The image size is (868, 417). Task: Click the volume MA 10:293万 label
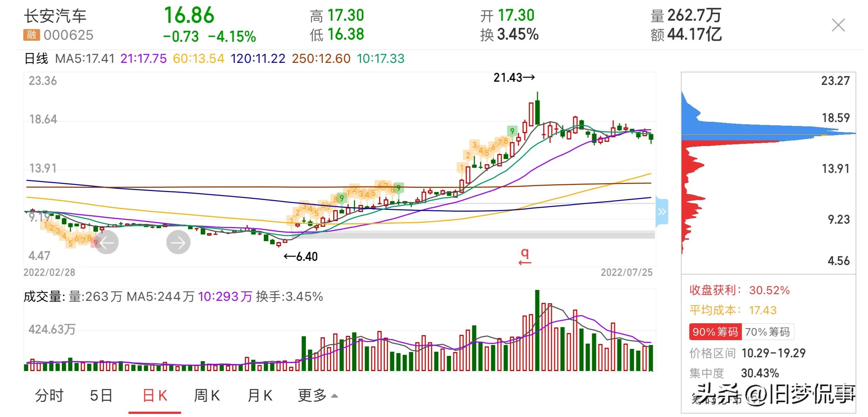pyautogui.click(x=225, y=297)
